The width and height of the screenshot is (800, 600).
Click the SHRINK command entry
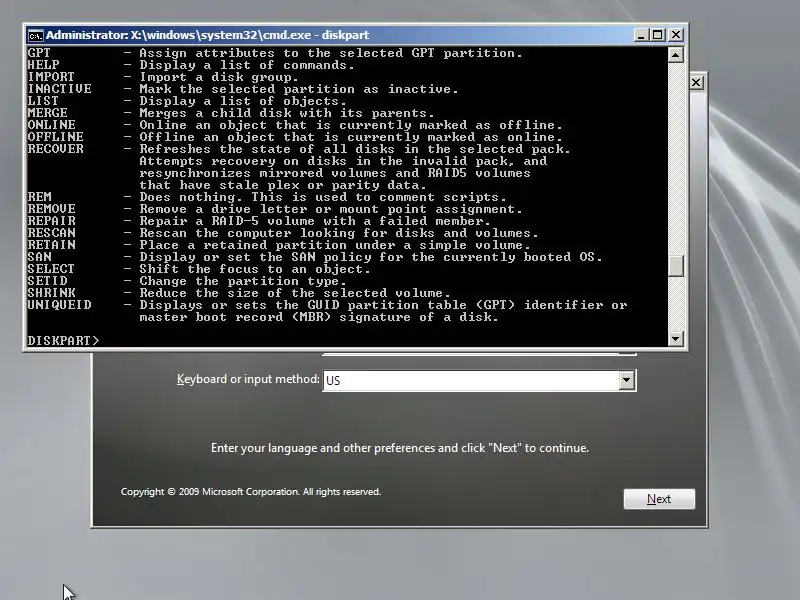click(x=52, y=293)
